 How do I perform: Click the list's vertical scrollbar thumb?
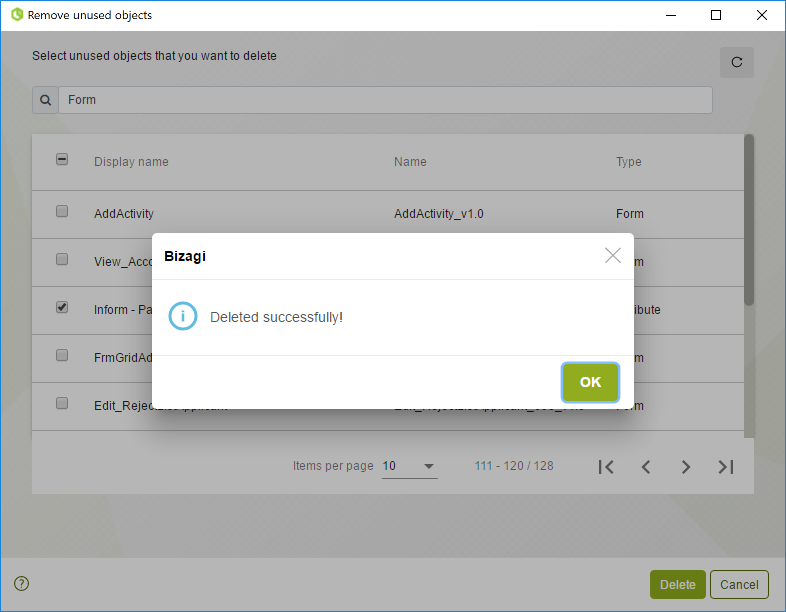click(749, 220)
